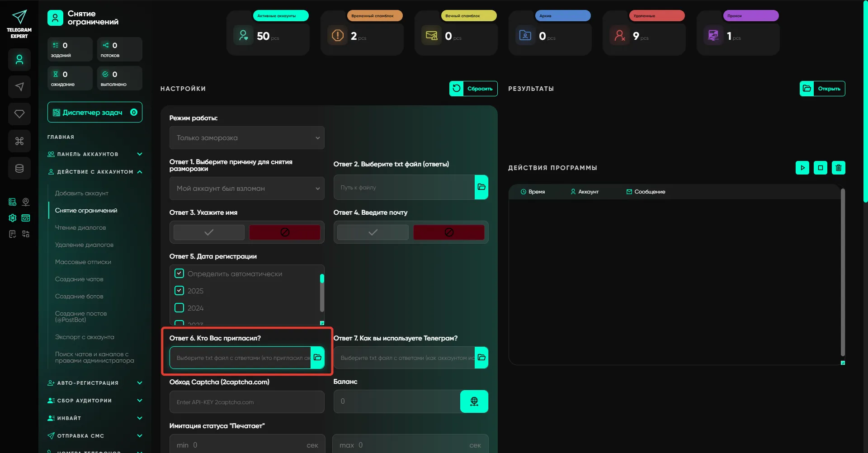
Task: Open the diamond icon section
Action: pos(19,114)
